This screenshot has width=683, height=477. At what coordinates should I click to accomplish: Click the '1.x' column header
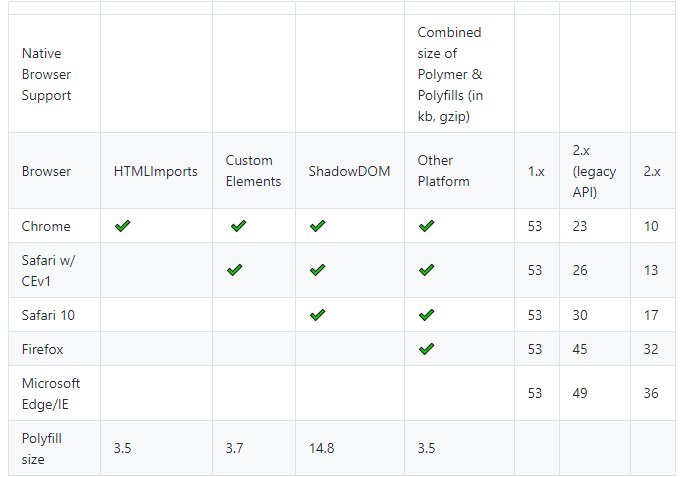(536, 171)
